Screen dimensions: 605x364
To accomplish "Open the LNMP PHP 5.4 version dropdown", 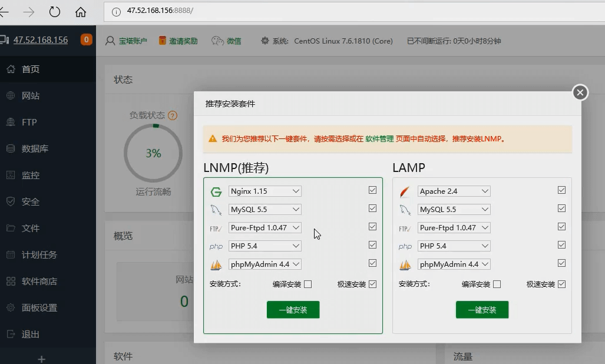I will tap(265, 246).
